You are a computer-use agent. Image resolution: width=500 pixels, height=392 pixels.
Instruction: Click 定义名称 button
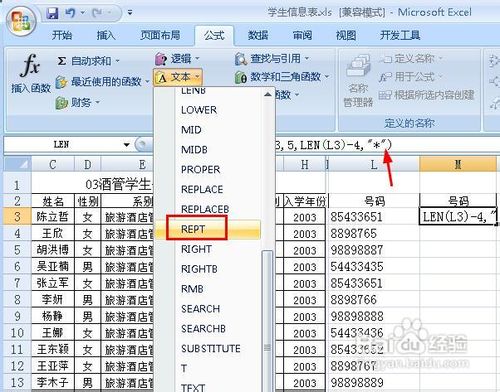point(410,59)
